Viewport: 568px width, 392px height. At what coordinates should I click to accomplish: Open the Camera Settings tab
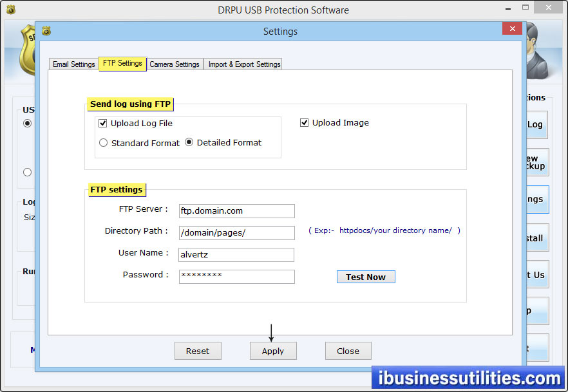[175, 64]
